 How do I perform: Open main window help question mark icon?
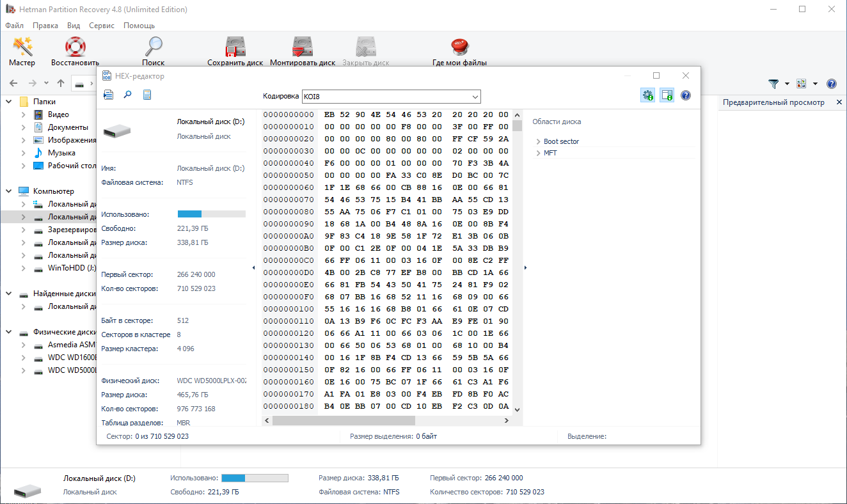coord(832,84)
